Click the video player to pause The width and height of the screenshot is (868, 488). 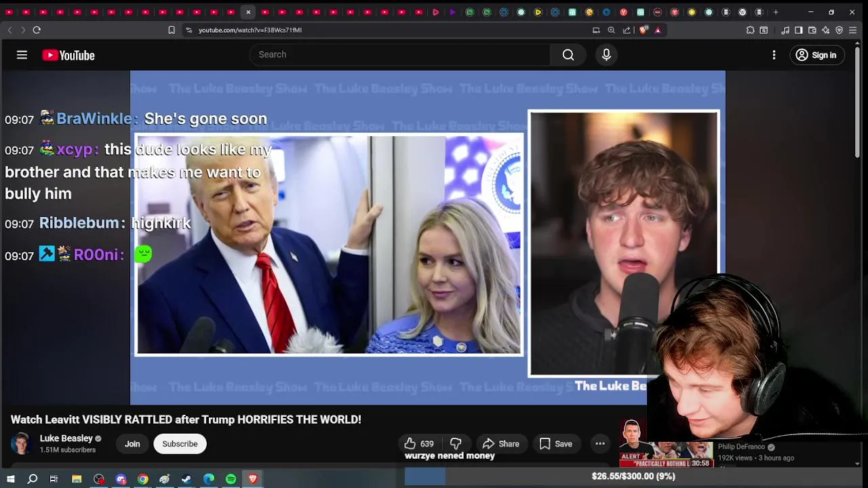tap(427, 237)
